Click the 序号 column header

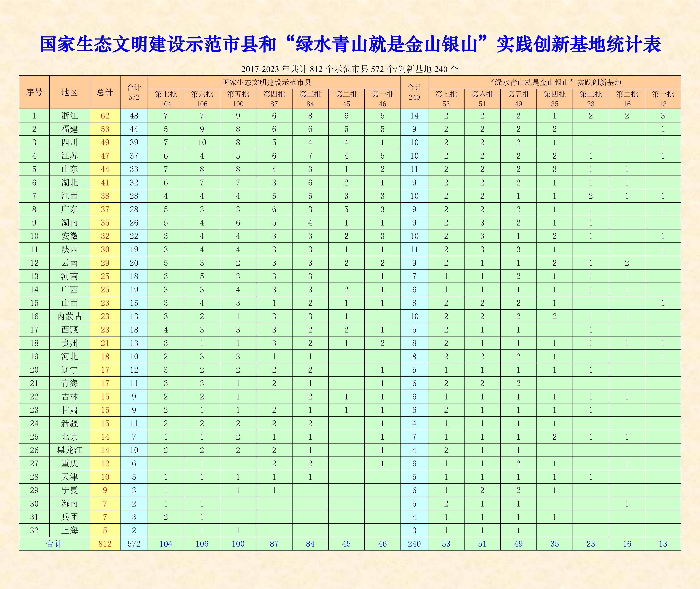click(x=34, y=92)
